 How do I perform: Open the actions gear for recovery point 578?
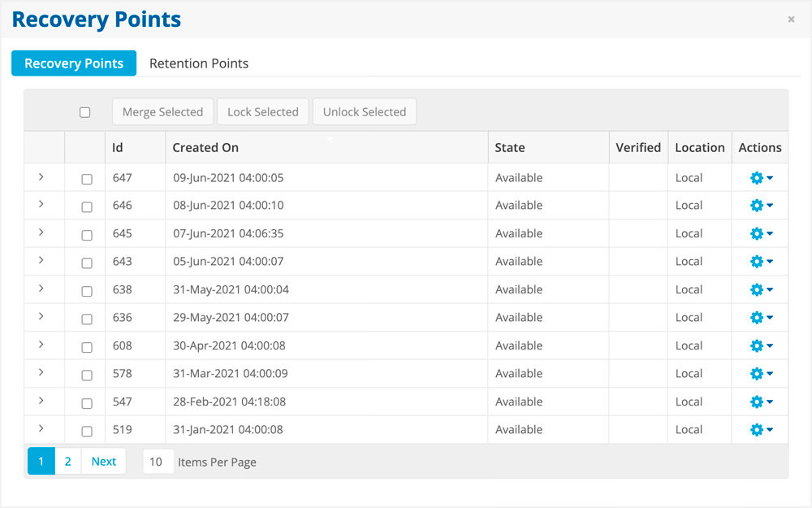[x=760, y=374]
